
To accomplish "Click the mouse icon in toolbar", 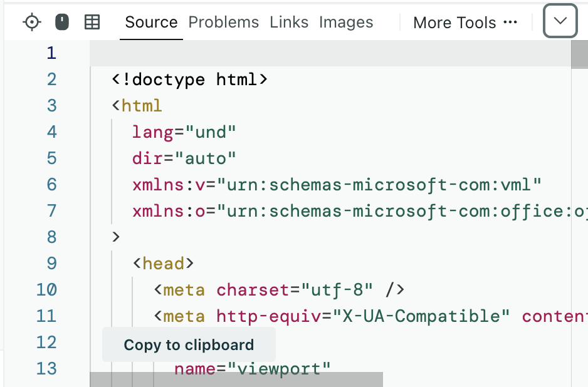I will coord(61,23).
